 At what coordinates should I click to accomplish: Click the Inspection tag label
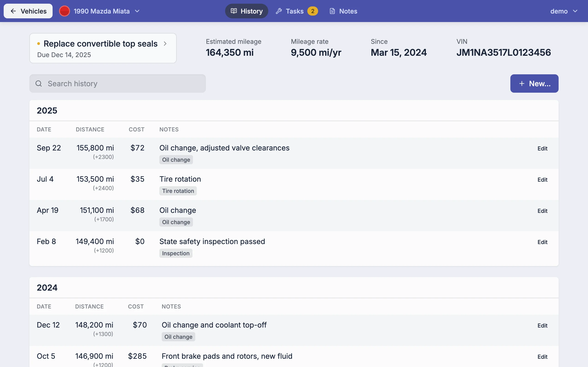click(x=176, y=253)
